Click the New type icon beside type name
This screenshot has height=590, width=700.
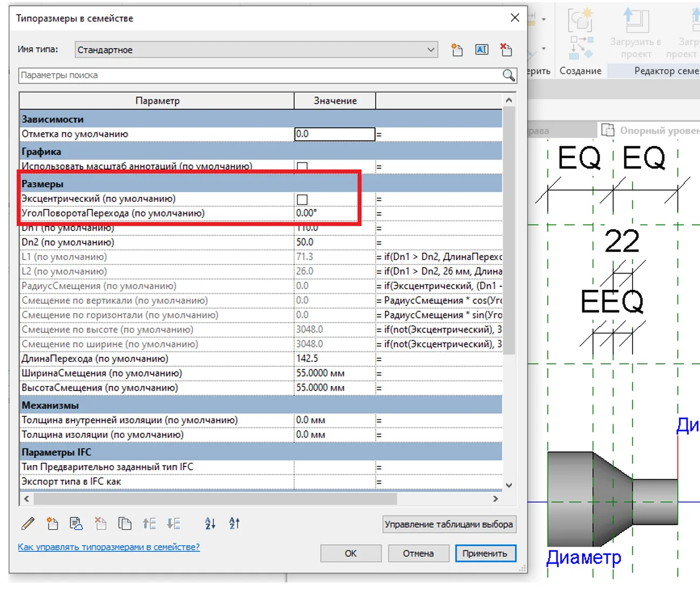point(457,50)
